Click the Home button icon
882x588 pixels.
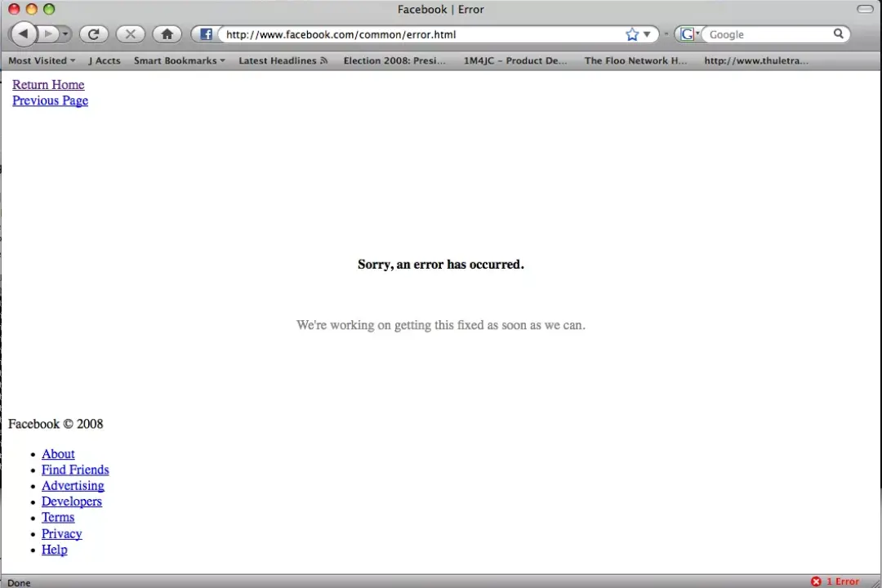point(167,33)
